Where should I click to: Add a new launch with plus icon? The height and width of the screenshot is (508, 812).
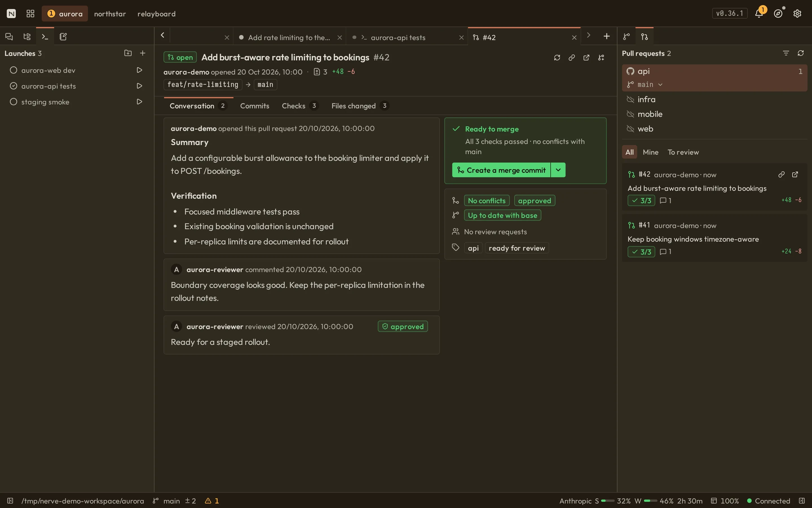pos(143,53)
